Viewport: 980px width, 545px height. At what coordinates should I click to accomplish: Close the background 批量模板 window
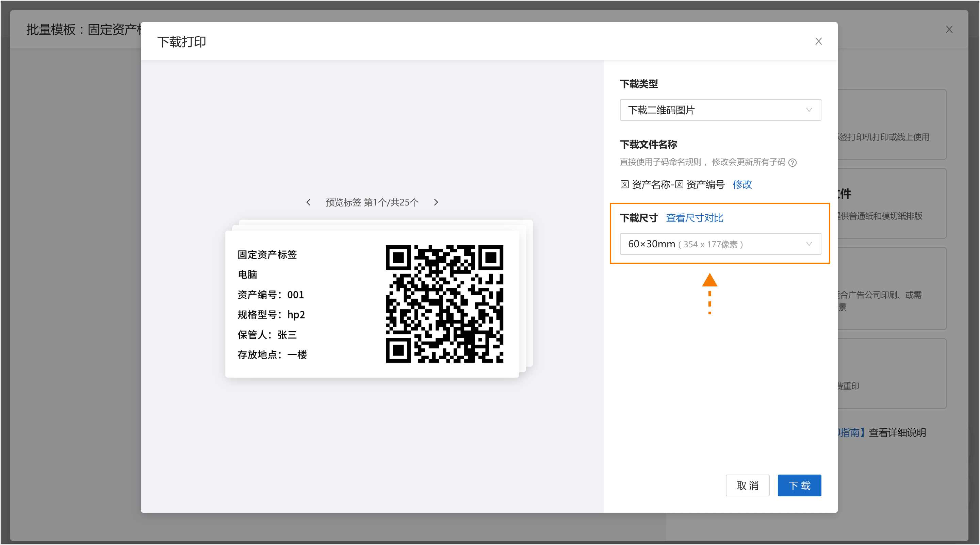click(x=949, y=29)
